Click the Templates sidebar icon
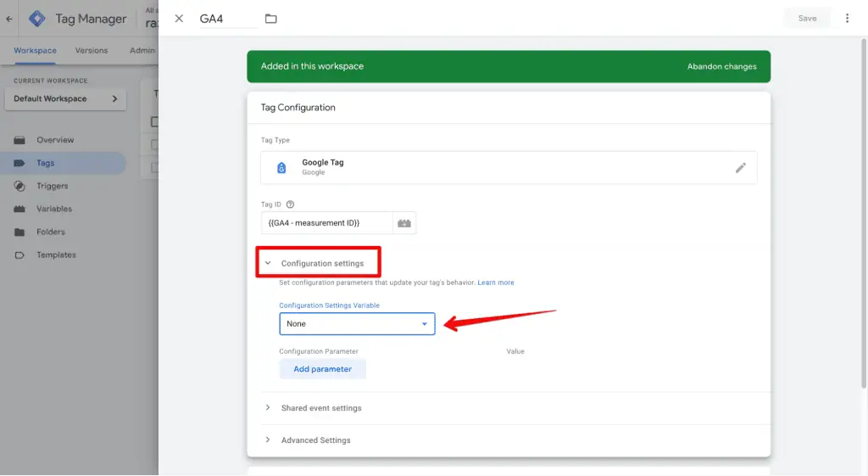The image size is (868, 476). pos(19,255)
